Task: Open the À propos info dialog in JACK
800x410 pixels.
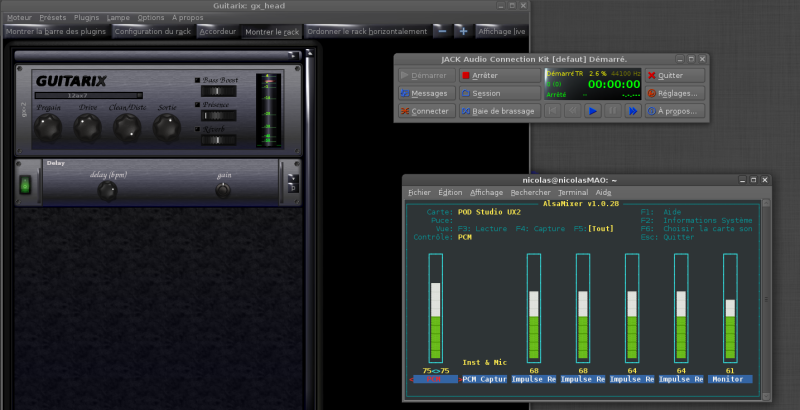Action: (675, 111)
